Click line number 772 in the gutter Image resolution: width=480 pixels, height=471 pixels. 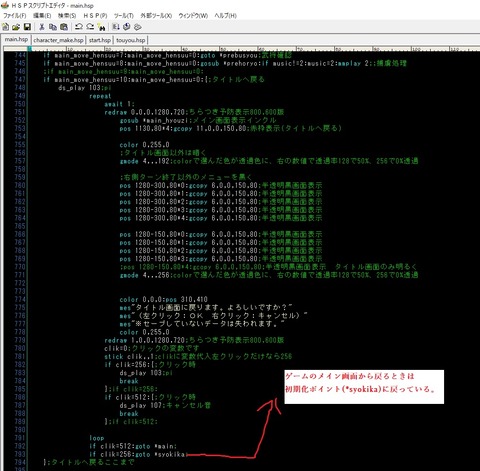coord(20,283)
